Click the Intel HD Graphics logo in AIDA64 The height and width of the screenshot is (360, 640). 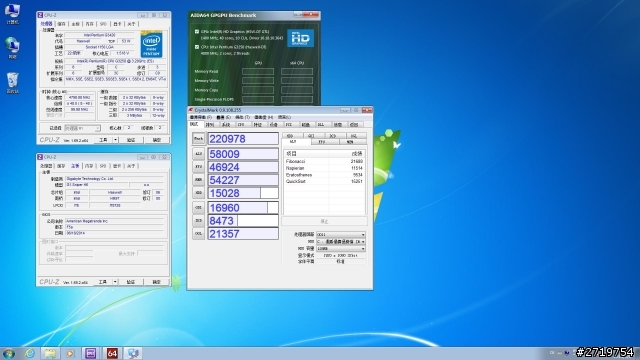(x=300, y=38)
